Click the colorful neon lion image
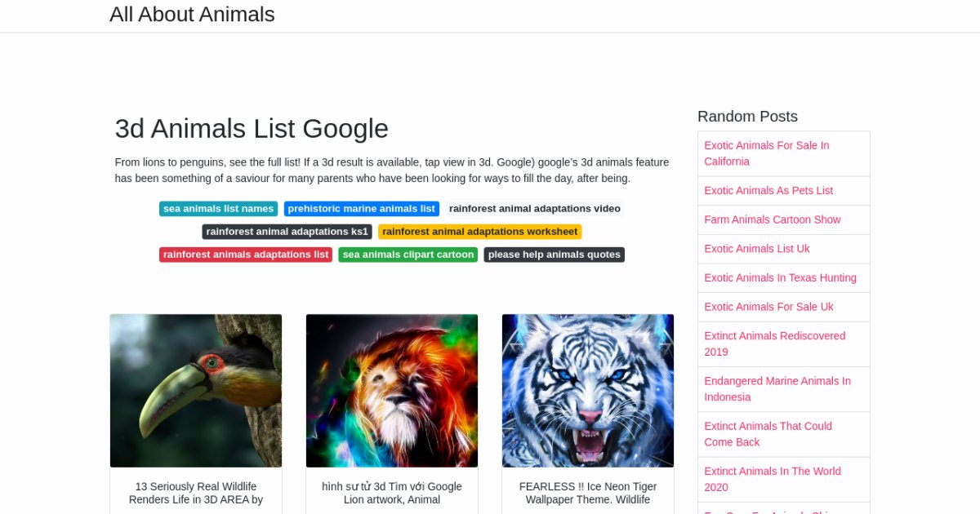 point(392,390)
